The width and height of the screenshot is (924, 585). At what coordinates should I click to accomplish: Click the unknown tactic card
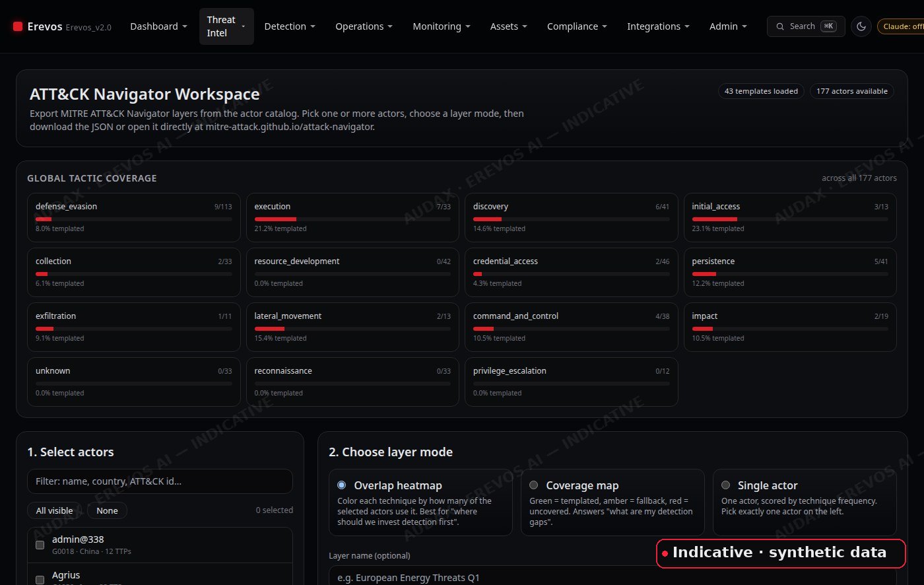pyautogui.click(x=134, y=382)
